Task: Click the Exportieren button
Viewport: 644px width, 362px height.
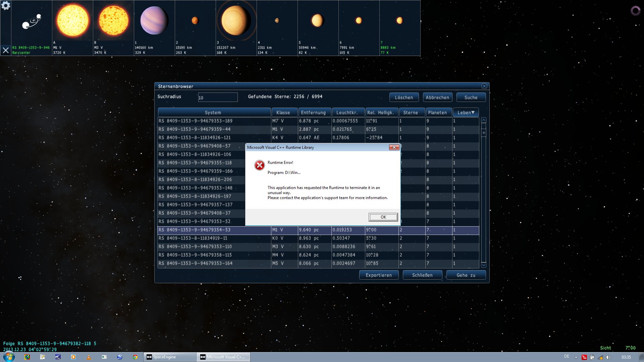Action: pos(379,275)
